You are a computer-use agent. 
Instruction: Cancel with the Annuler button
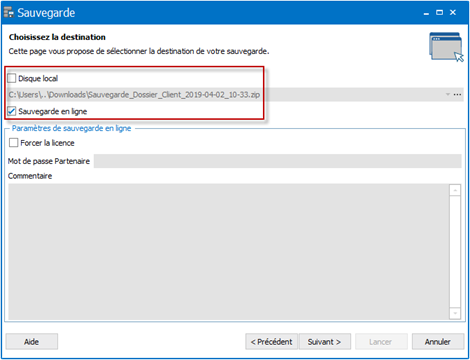point(438,342)
